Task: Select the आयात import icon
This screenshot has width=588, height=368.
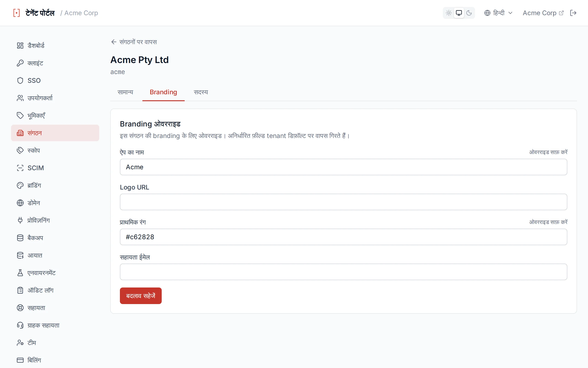Action: pos(20,255)
